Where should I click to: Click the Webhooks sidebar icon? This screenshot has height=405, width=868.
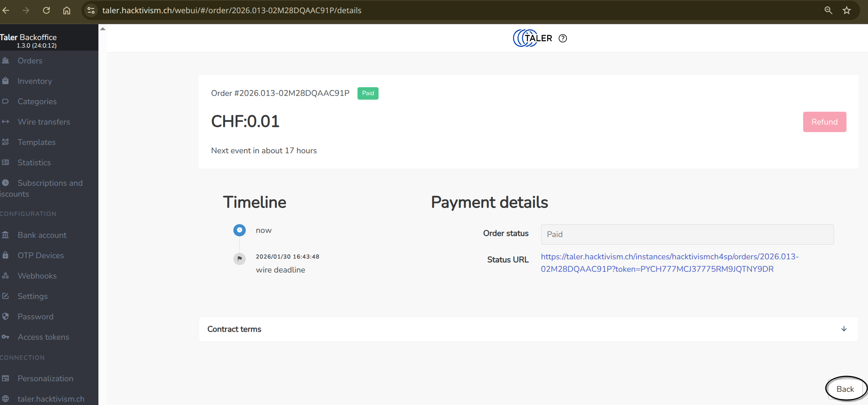[x=5, y=276]
